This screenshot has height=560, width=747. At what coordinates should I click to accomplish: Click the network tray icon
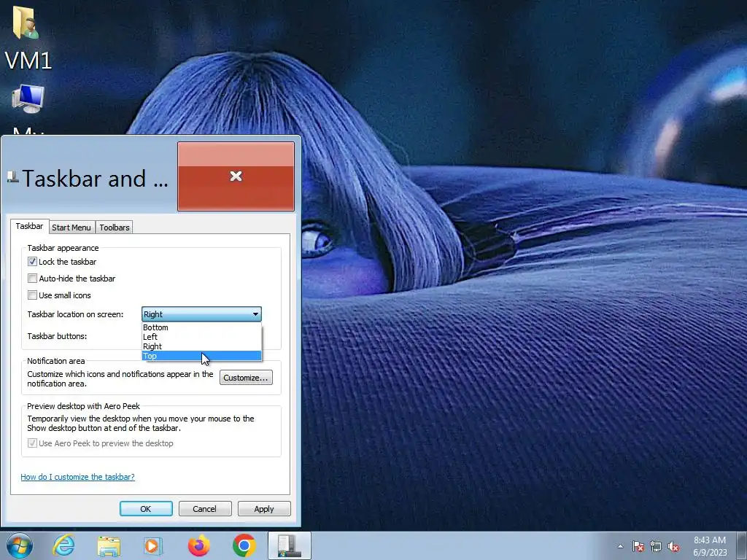point(656,546)
